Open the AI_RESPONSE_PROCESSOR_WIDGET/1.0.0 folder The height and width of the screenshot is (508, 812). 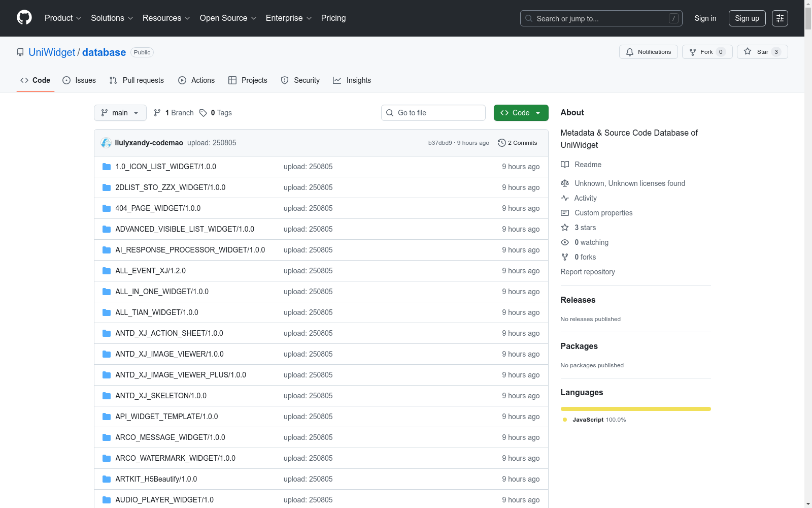[190, 250]
